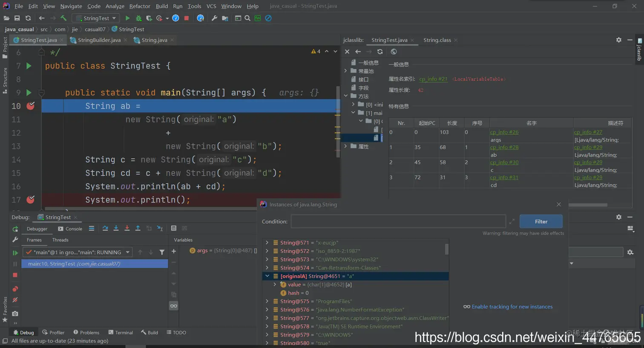Click View Breakpoints double red circles icon
The width and height of the screenshot is (644, 348).
[15, 289]
